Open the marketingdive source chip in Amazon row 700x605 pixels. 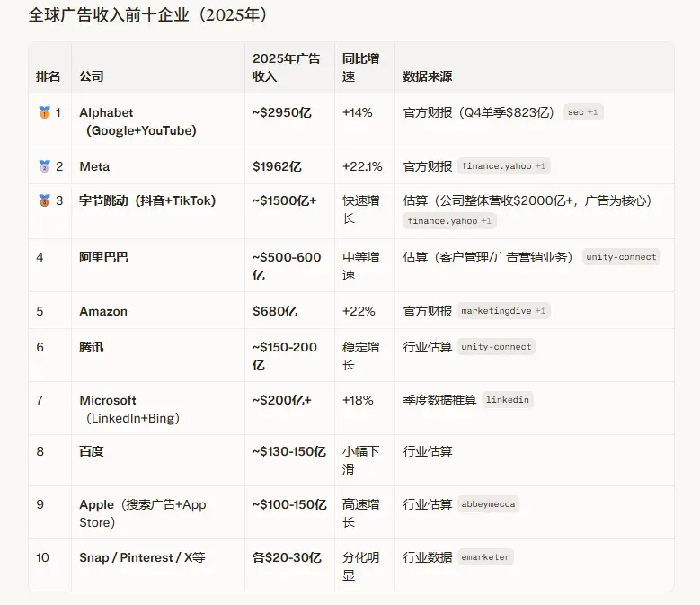503,311
